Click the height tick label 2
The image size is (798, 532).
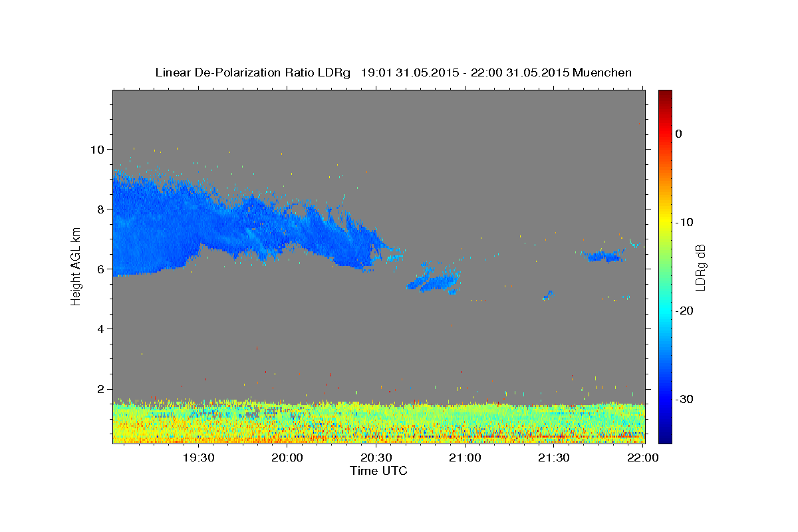(101, 389)
